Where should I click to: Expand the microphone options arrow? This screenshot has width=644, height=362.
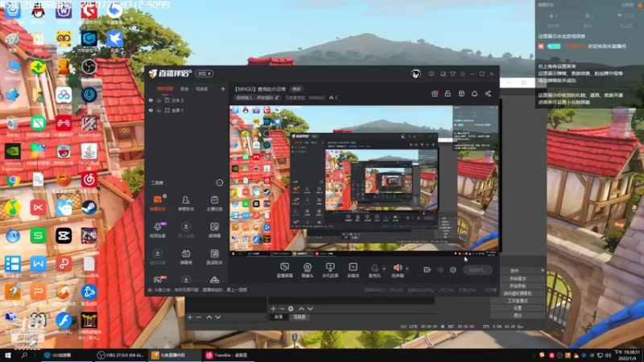tap(384, 269)
